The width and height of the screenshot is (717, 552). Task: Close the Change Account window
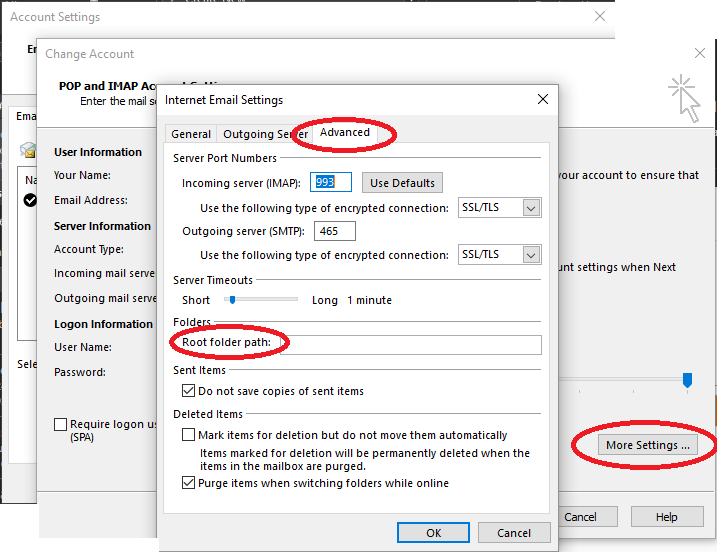(x=700, y=53)
